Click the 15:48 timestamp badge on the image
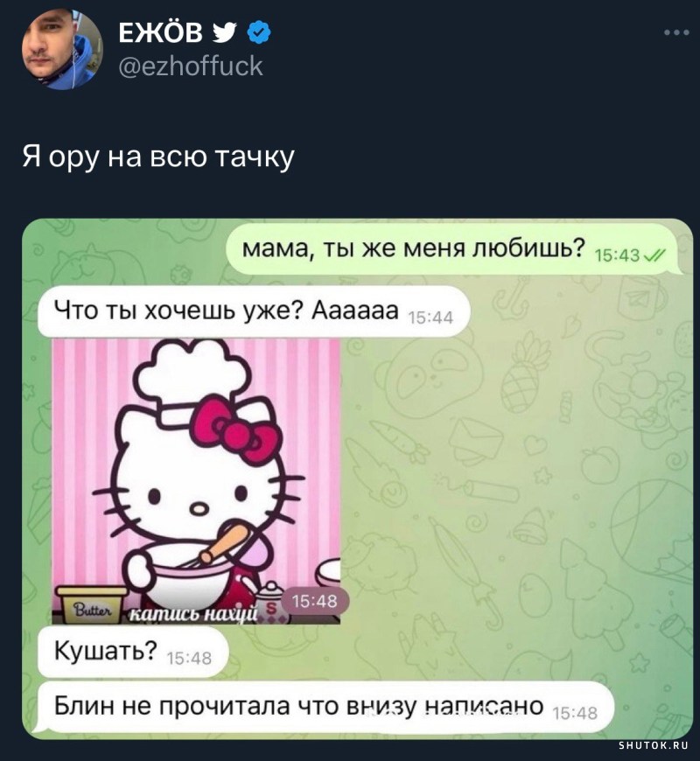Screen dimensions: 700x761 315,601
